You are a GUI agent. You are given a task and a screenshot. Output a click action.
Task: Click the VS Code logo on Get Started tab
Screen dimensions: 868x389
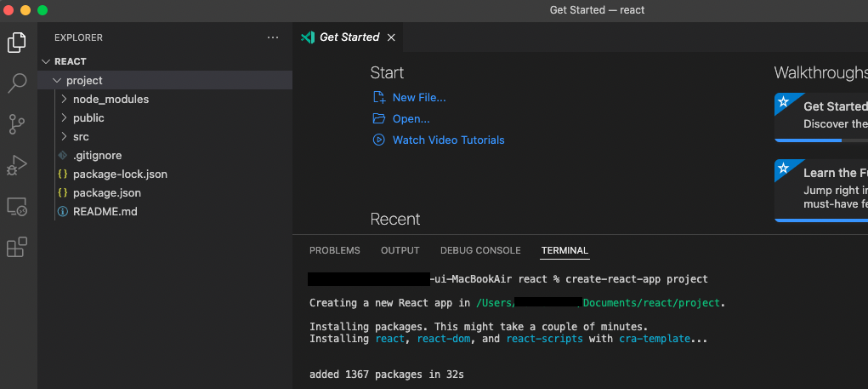[x=307, y=37]
